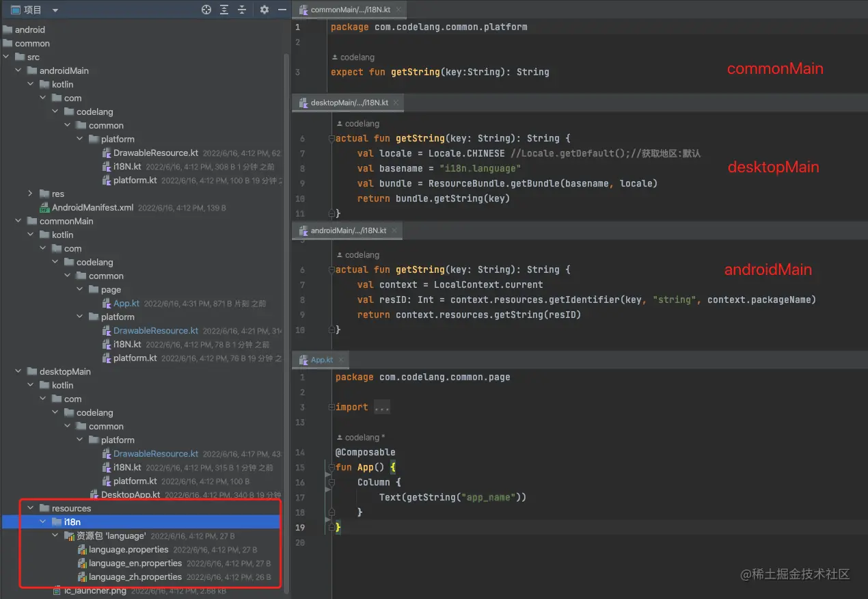Close the App.kt editor tab
868x599 pixels.
pyautogui.click(x=340, y=360)
